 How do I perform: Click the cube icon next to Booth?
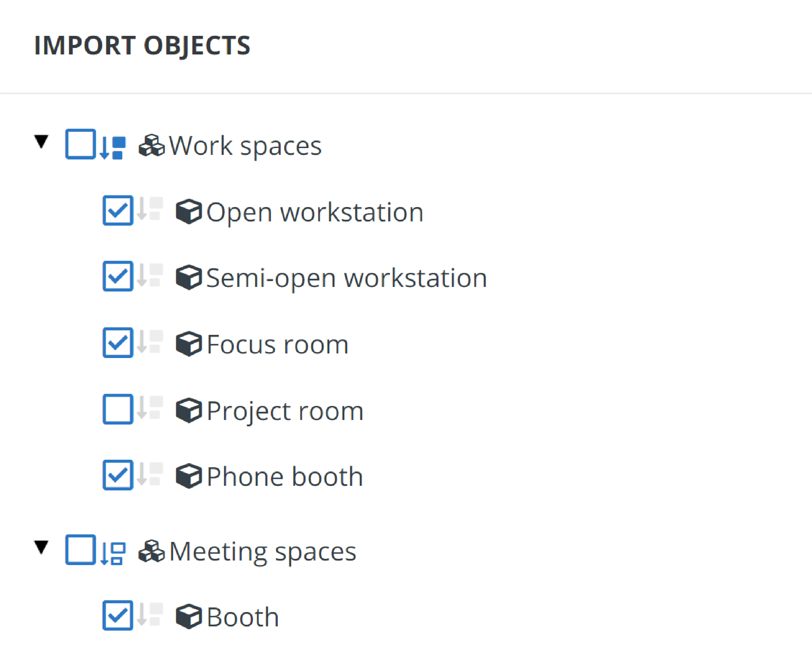click(x=189, y=617)
